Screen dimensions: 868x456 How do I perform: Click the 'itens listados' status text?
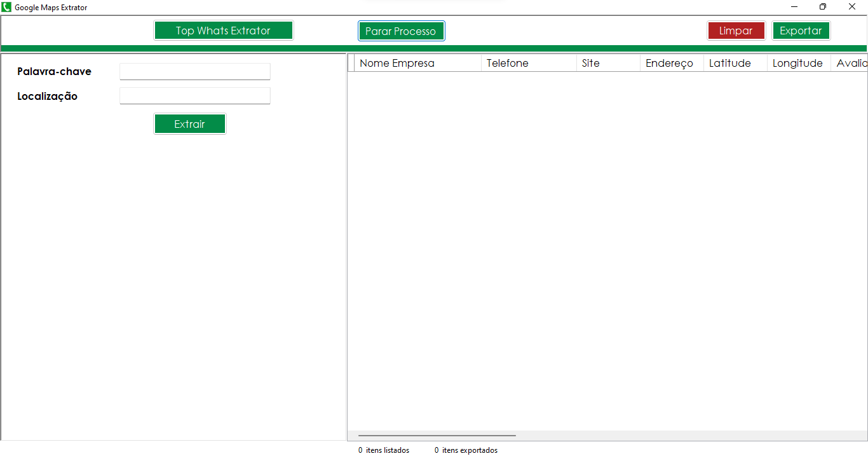[x=388, y=450]
